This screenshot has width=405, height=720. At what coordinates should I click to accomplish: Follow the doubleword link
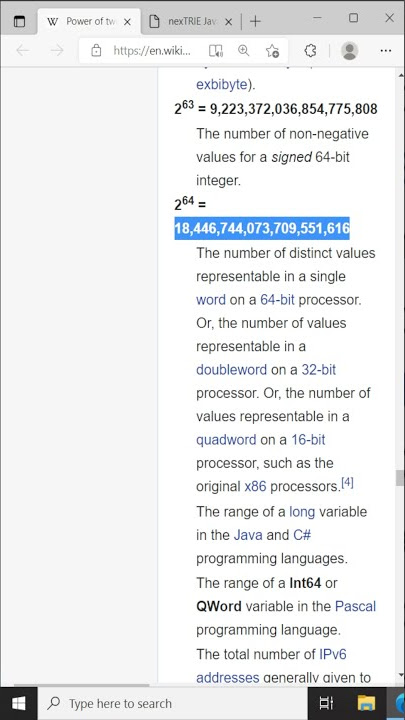click(x=231, y=370)
